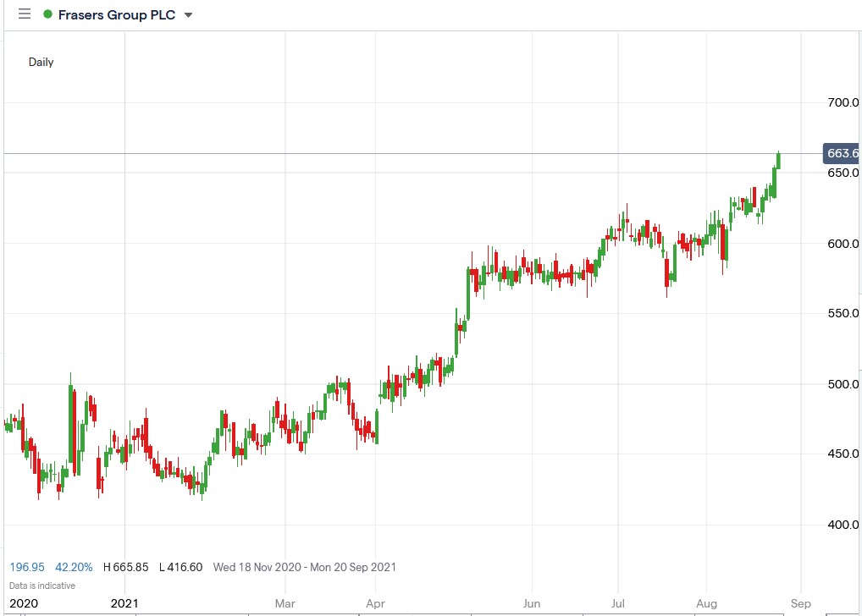Click the 196.95 change value indicator
Screen dimensions: 862x616
click(x=26, y=567)
